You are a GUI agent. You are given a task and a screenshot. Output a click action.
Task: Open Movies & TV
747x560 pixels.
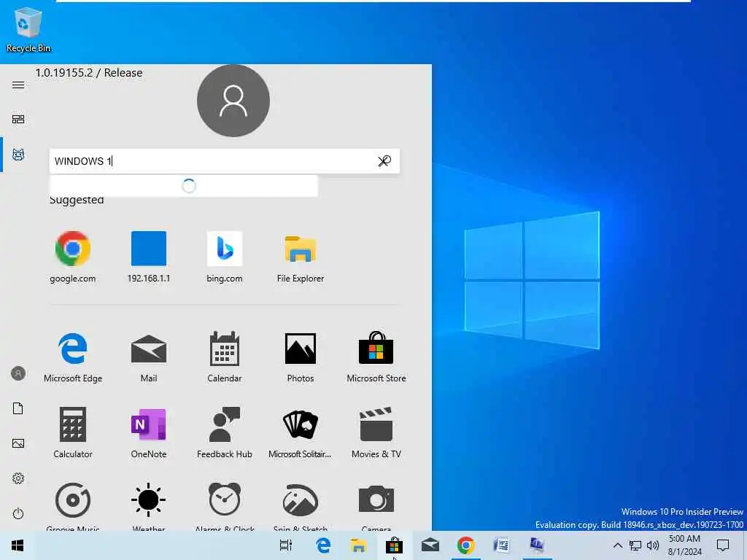(376, 432)
